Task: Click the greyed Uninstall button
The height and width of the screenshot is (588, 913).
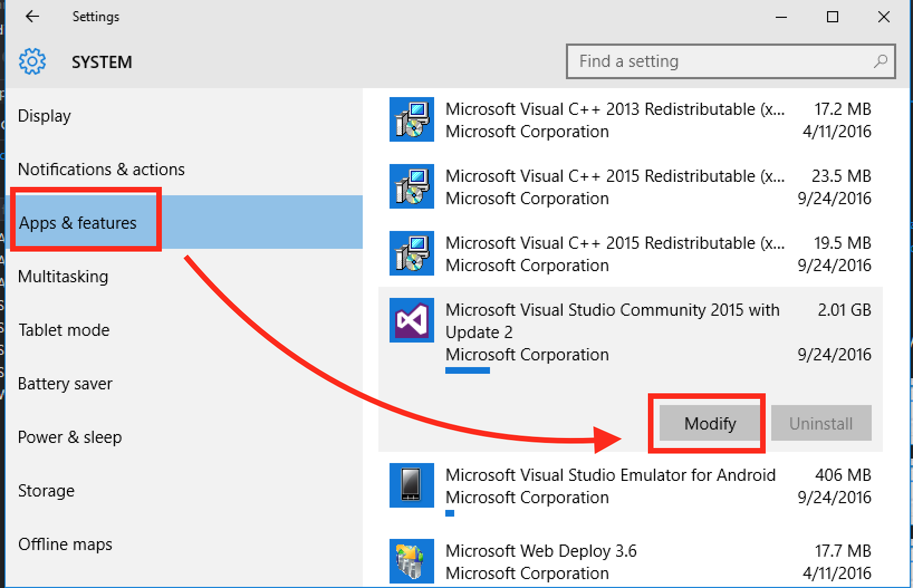Action: click(x=821, y=423)
